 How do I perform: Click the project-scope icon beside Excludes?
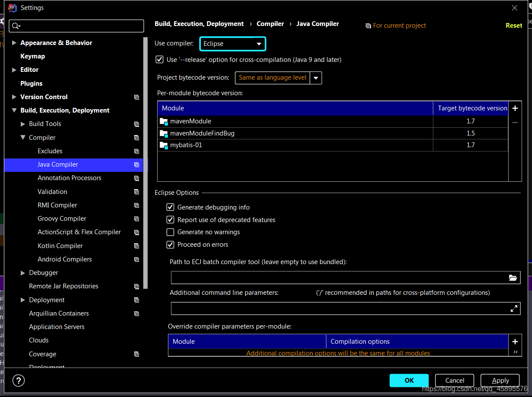(137, 151)
